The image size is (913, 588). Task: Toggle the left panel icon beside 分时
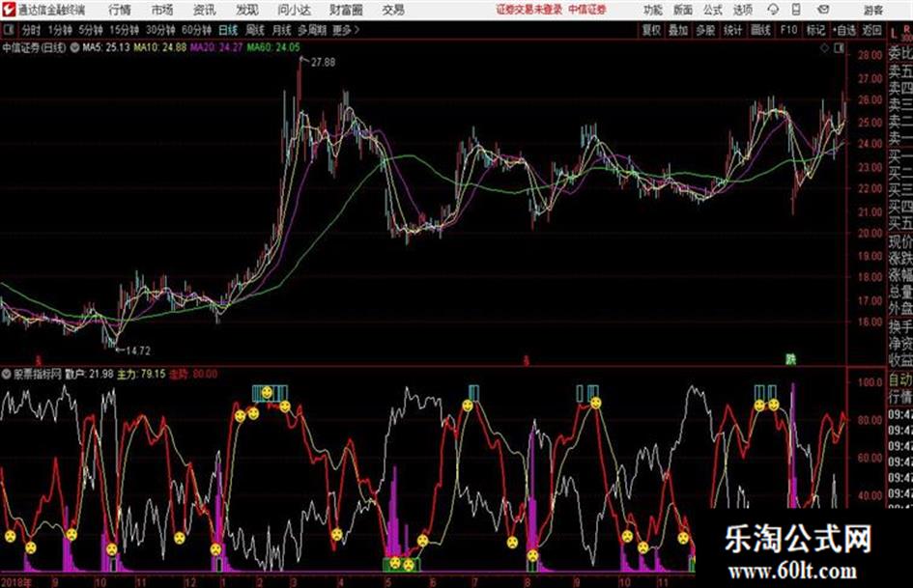coord(8,30)
